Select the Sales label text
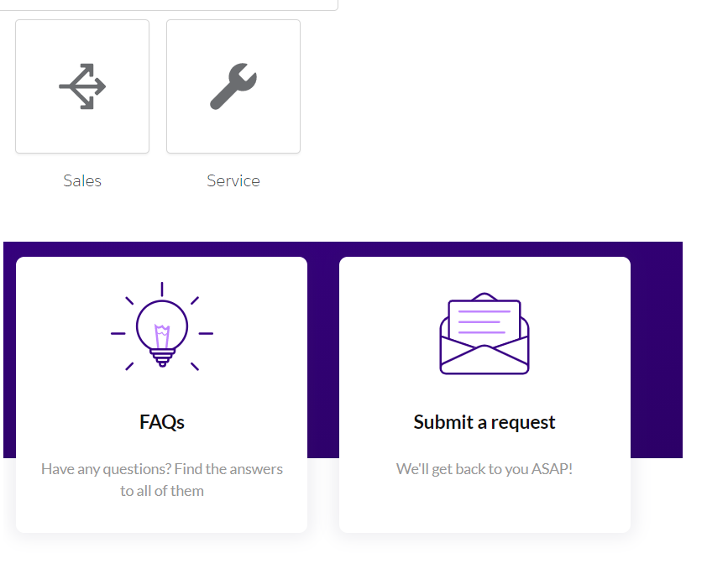This screenshot has width=728, height=574. click(82, 180)
